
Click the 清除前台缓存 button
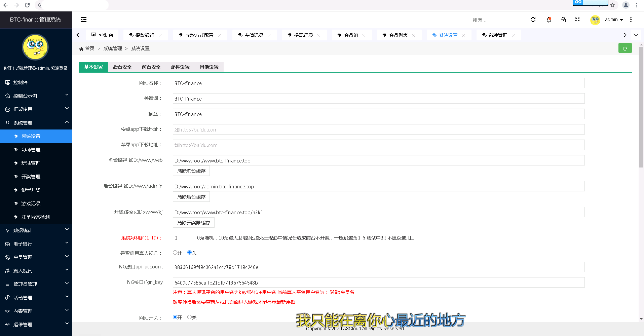pos(191,171)
